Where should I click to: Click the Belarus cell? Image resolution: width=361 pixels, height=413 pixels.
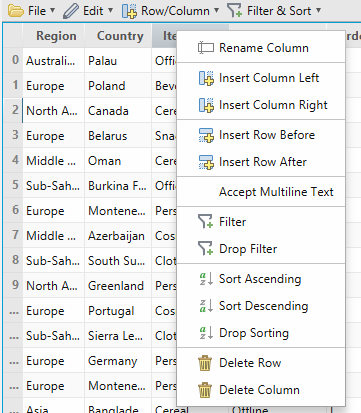pos(118,136)
